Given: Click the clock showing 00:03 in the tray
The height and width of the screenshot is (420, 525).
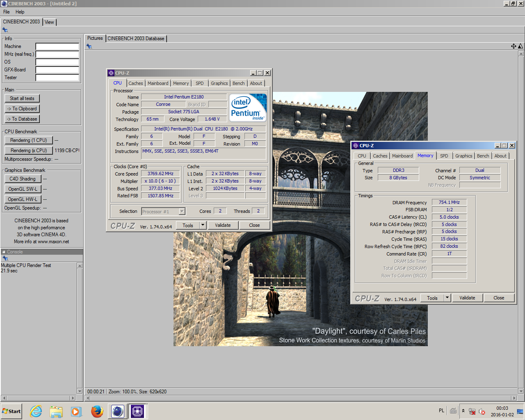Looking at the screenshot, I should 502,408.
